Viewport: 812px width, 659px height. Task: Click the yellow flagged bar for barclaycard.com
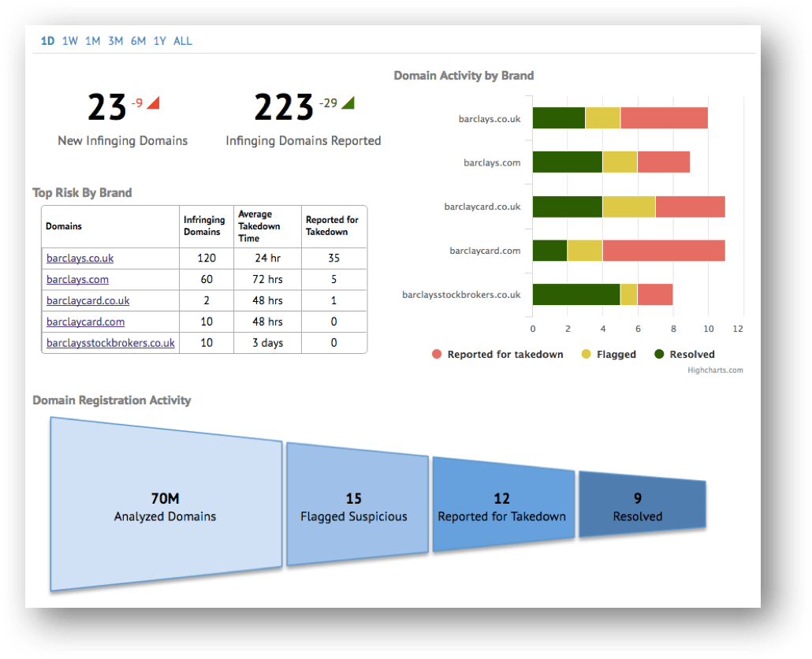tap(585, 251)
